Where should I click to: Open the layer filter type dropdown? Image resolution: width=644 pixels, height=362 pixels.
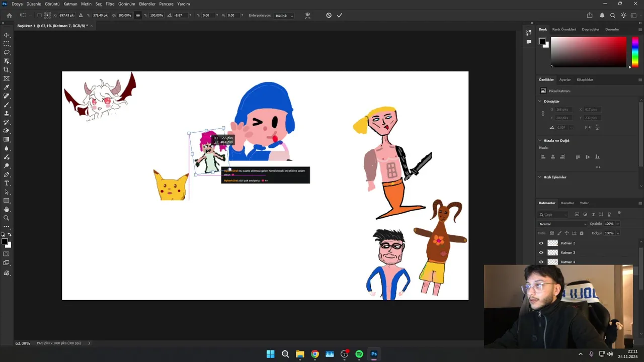tap(553, 215)
